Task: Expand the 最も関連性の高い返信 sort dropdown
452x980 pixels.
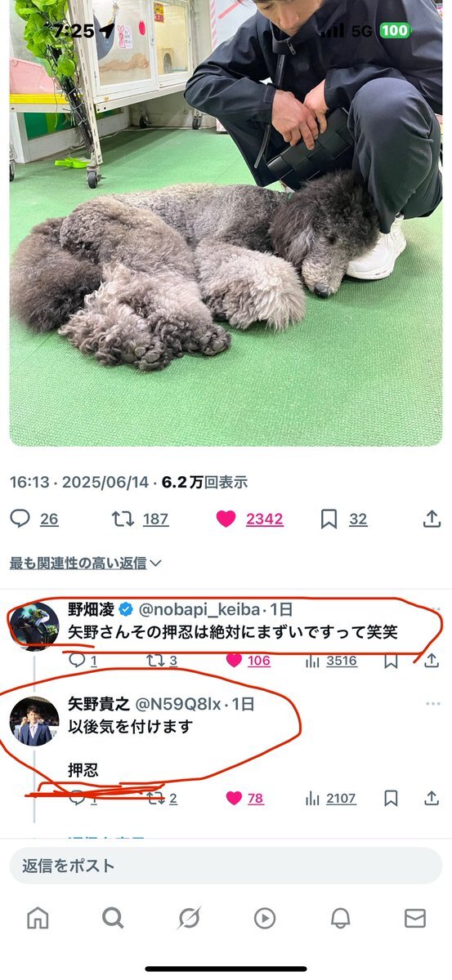Action: (x=86, y=563)
